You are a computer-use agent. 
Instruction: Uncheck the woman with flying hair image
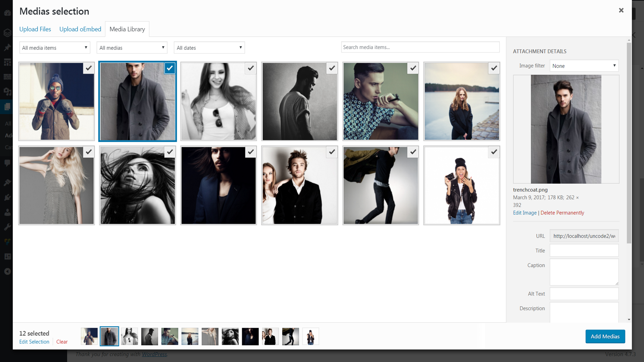tap(170, 152)
